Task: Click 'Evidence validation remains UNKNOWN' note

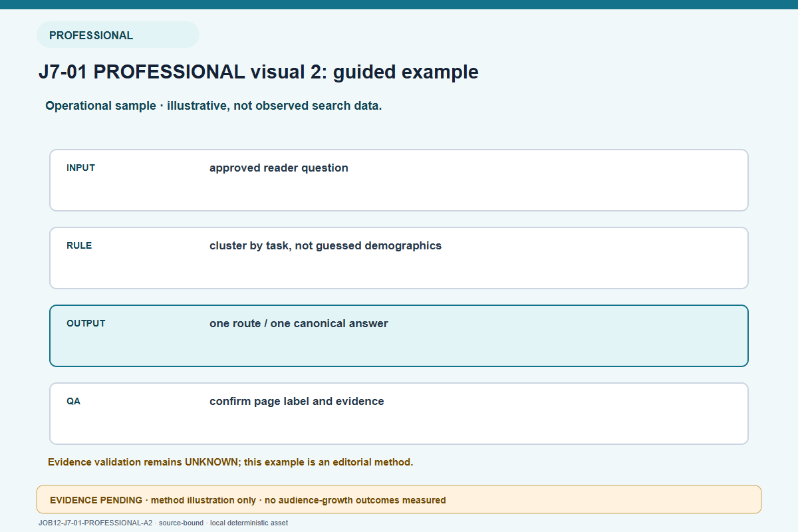Action: pos(230,462)
